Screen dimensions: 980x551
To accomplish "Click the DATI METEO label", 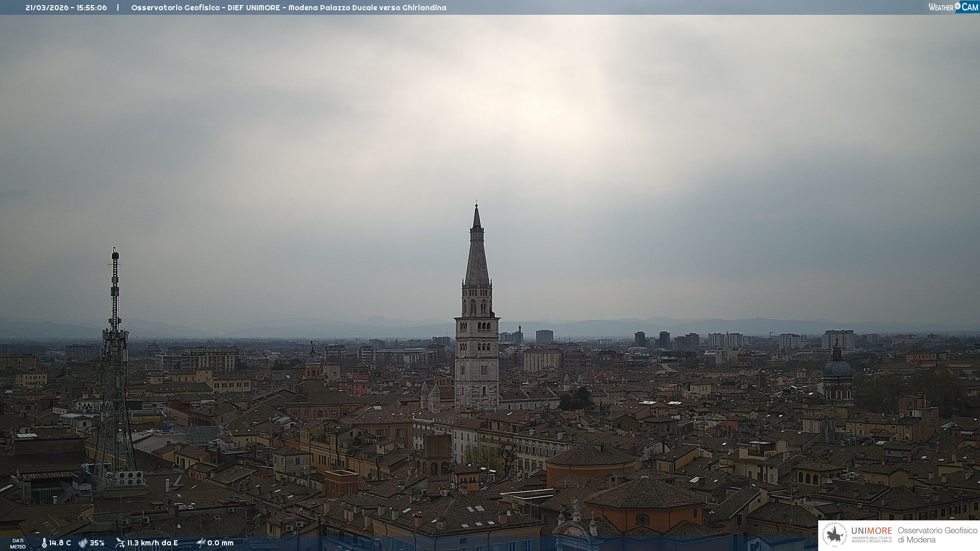I will click(18, 543).
